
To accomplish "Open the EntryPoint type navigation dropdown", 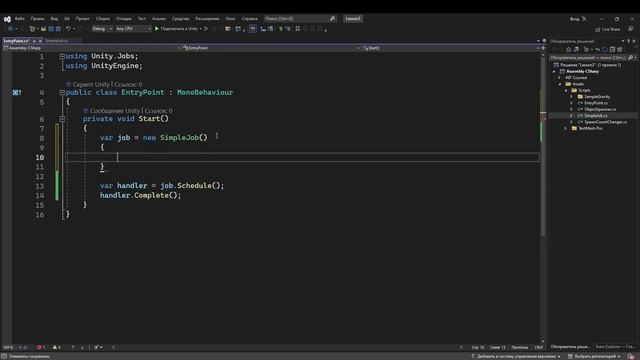I will click(x=271, y=48).
